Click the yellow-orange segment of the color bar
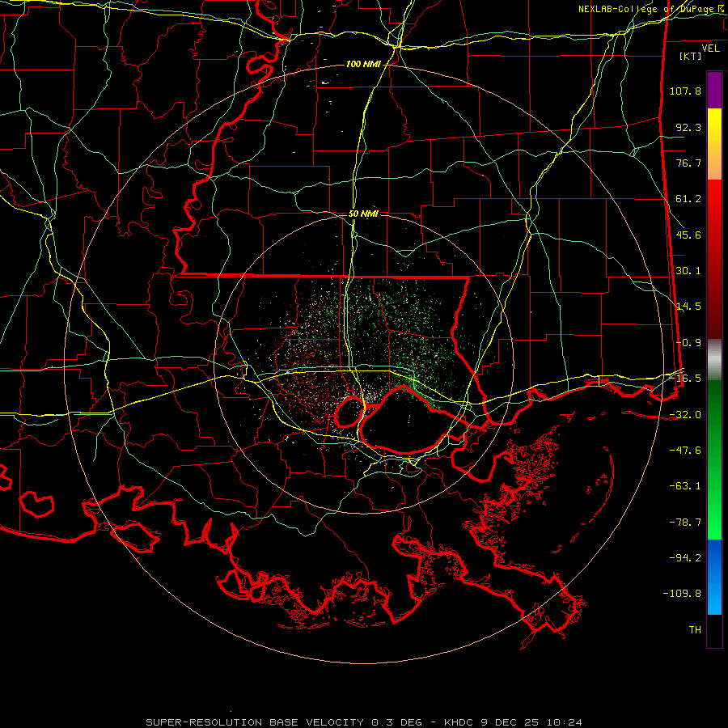The width and height of the screenshot is (728, 728). click(714, 144)
